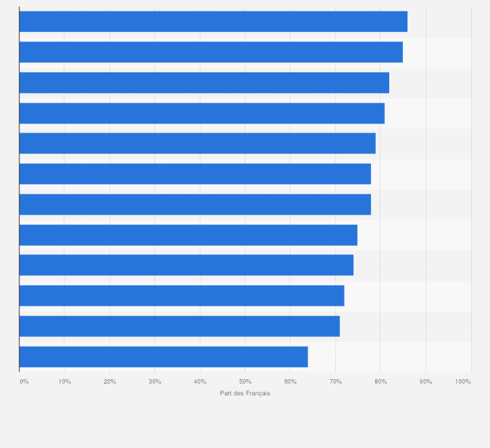The width and height of the screenshot is (490, 448).
Task: Click the 70% axis tick label
Action: coord(335,382)
